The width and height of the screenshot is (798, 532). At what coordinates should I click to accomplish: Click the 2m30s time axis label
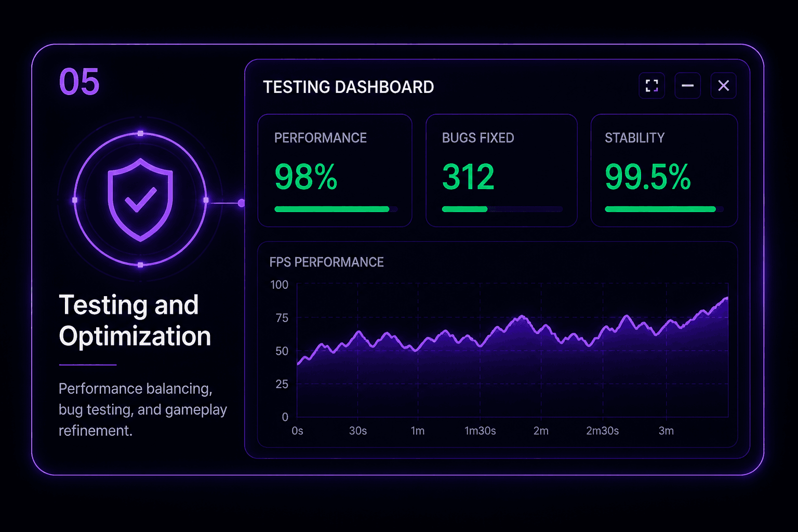[x=603, y=431]
